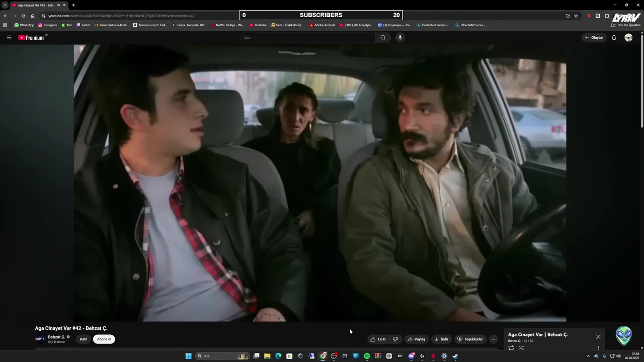
Task: Open Discord from taskbar
Action: [x=411, y=356]
